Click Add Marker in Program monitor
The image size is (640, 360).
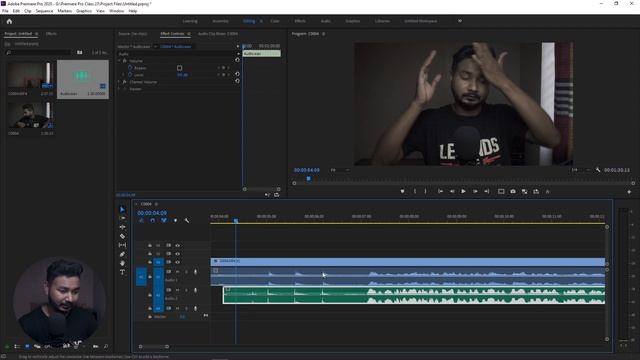point(402,191)
